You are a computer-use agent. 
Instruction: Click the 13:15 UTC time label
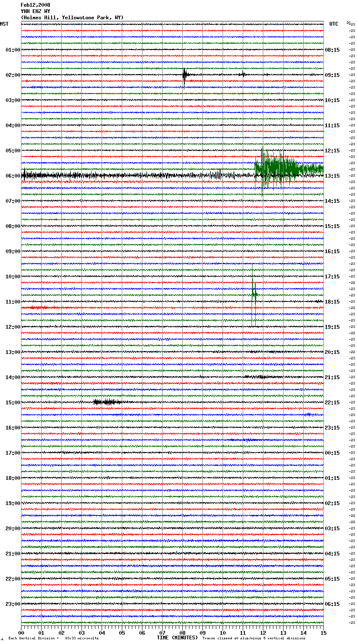(332, 176)
